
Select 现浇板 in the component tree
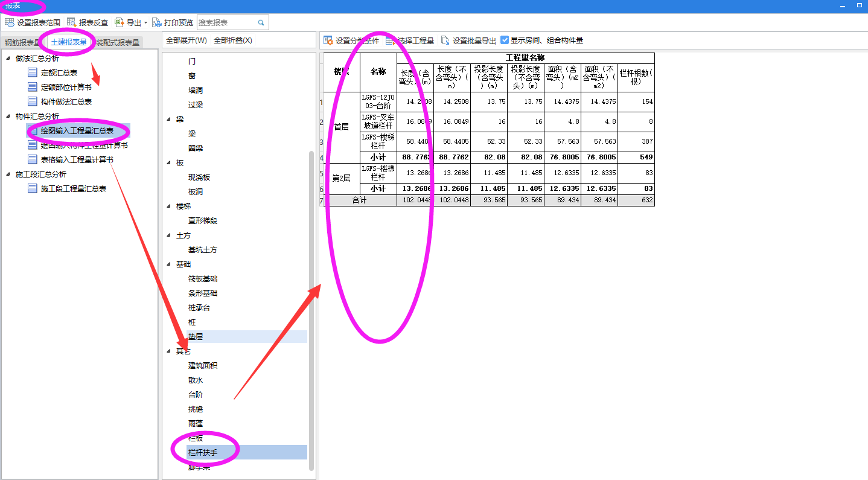199,177
